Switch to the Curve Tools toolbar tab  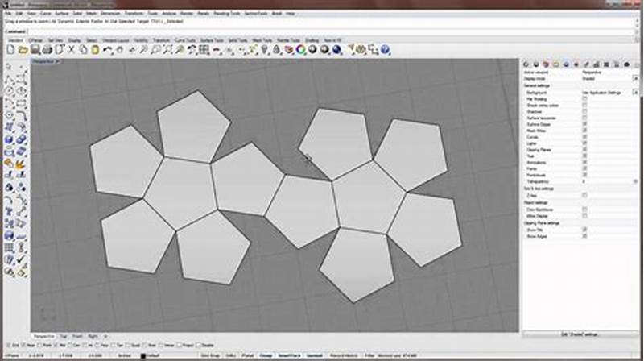pos(185,40)
